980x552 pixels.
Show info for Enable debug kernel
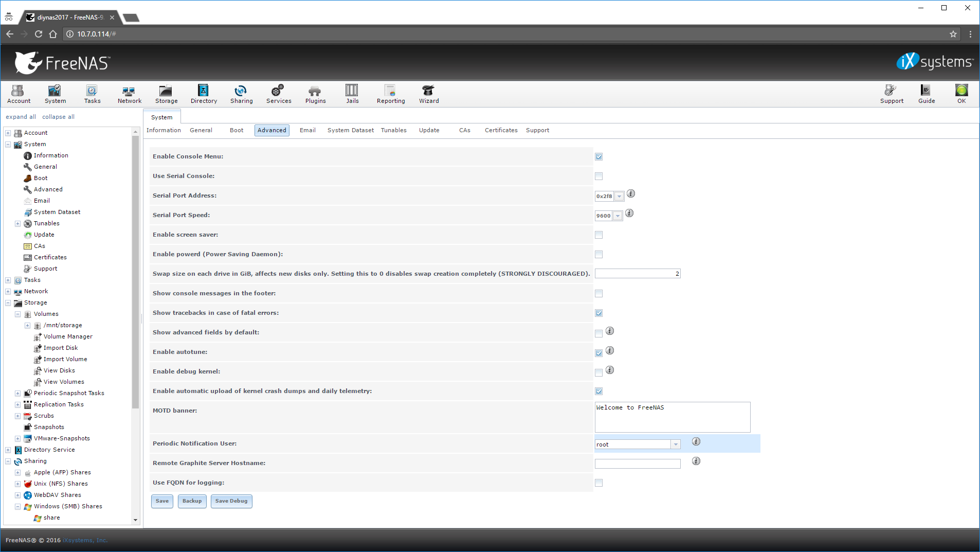[x=610, y=370]
